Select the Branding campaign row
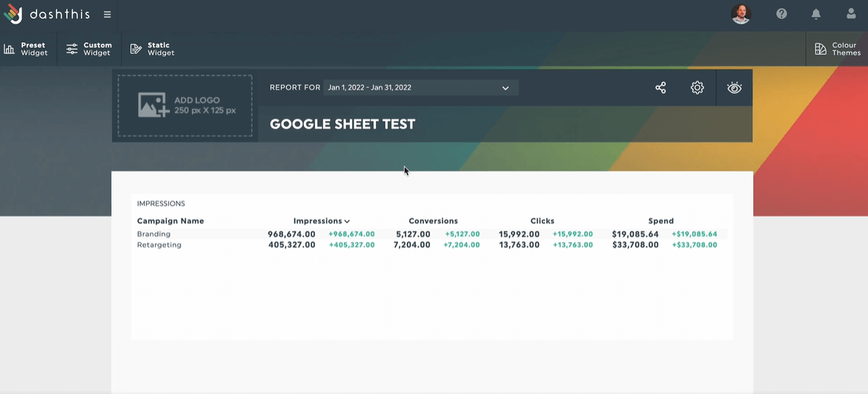 tap(432, 234)
